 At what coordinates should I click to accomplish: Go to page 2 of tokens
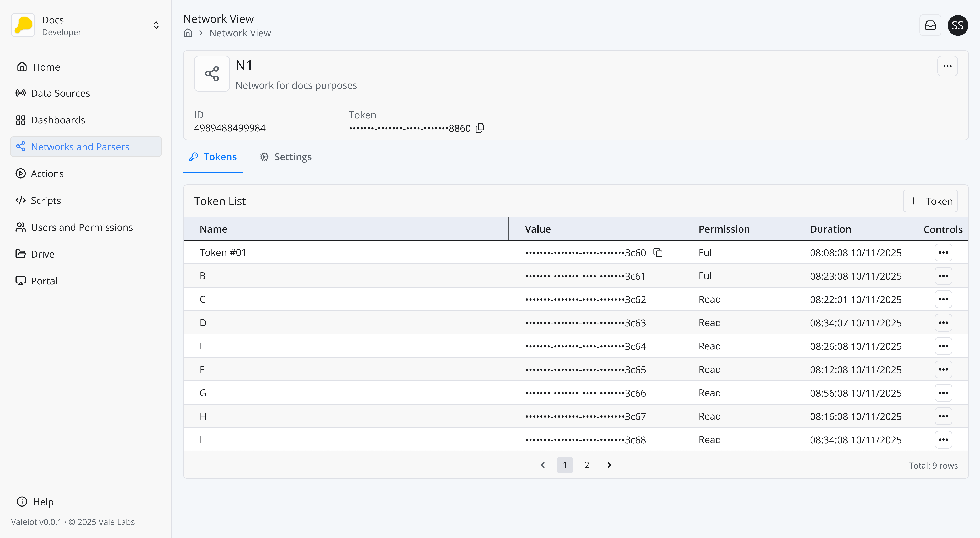[587, 465]
